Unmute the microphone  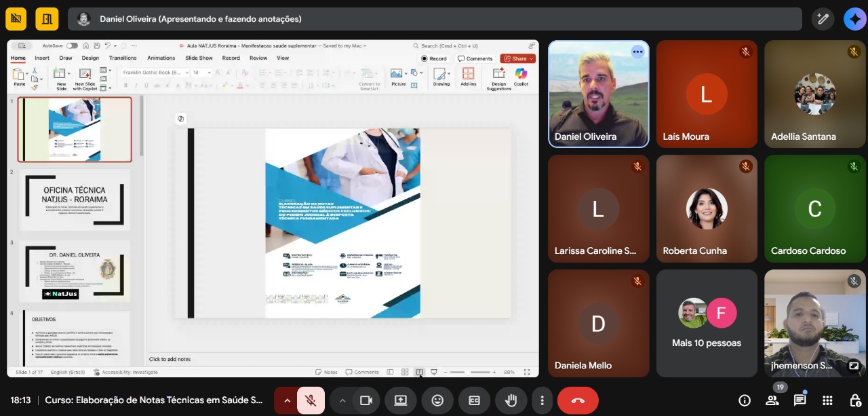(311, 400)
